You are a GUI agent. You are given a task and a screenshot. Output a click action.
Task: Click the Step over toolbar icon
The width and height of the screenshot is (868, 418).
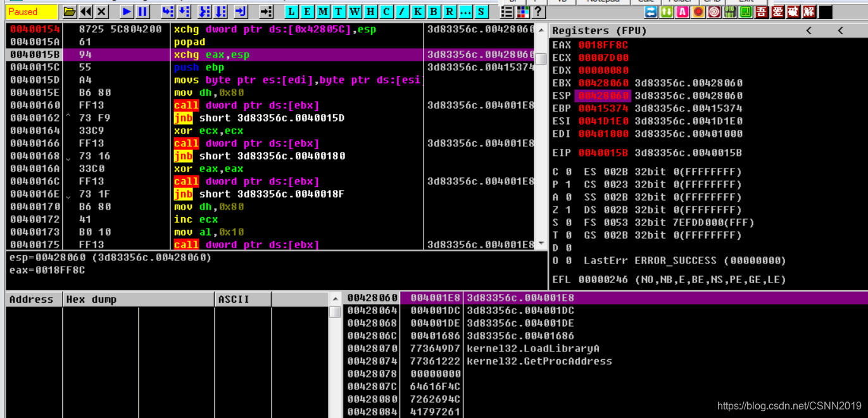(184, 11)
